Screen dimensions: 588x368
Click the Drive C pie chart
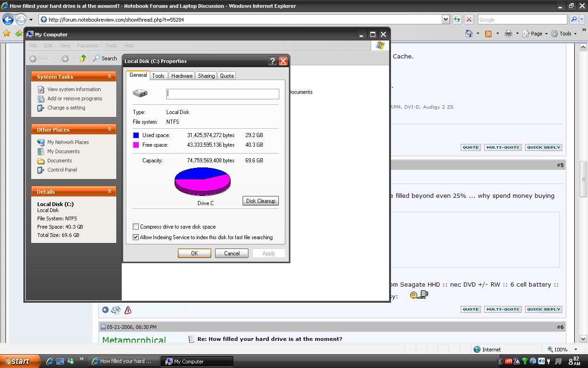tap(203, 182)
